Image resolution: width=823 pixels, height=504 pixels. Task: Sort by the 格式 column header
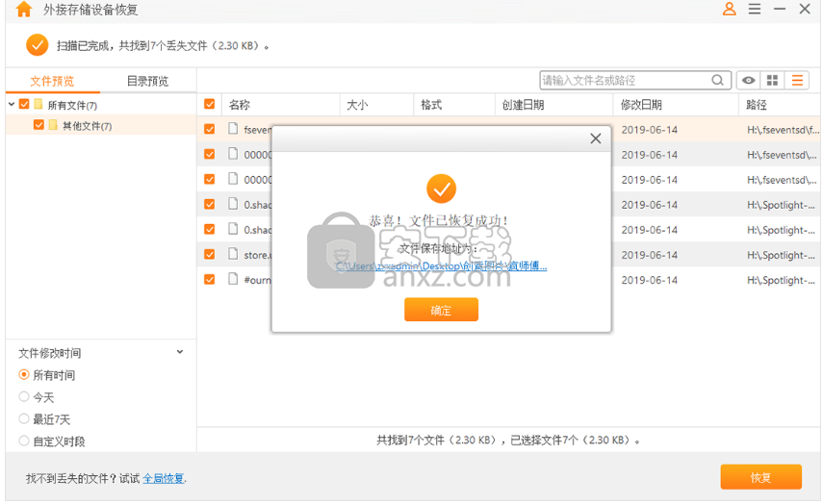431,105
